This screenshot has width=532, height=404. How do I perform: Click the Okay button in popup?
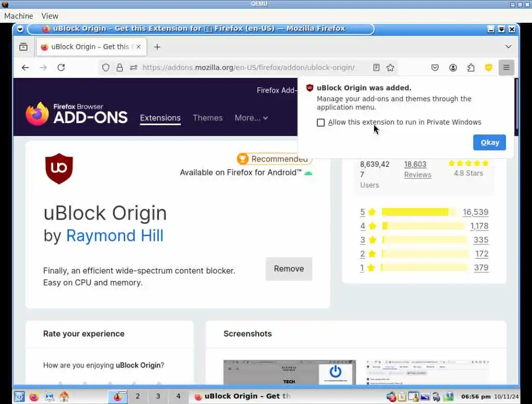point(489,142)
